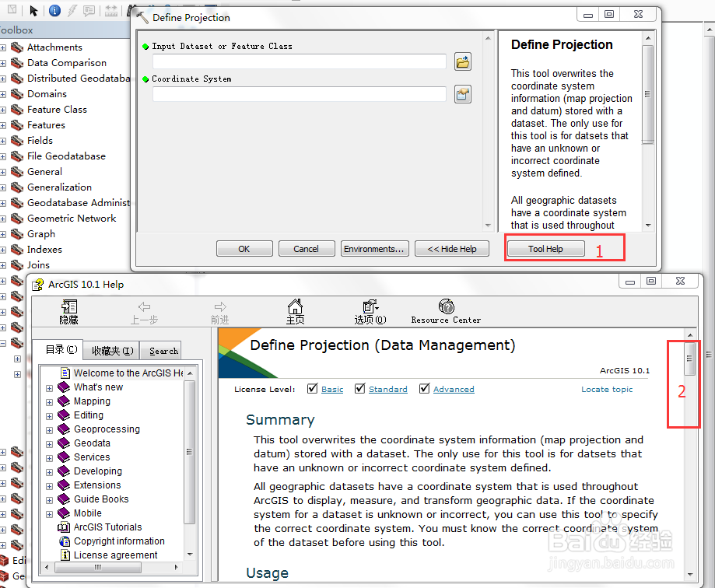Screen dimensions: 715x588
Task: Select Generalization toolset in Toolbox
Action: pos(59,187)
